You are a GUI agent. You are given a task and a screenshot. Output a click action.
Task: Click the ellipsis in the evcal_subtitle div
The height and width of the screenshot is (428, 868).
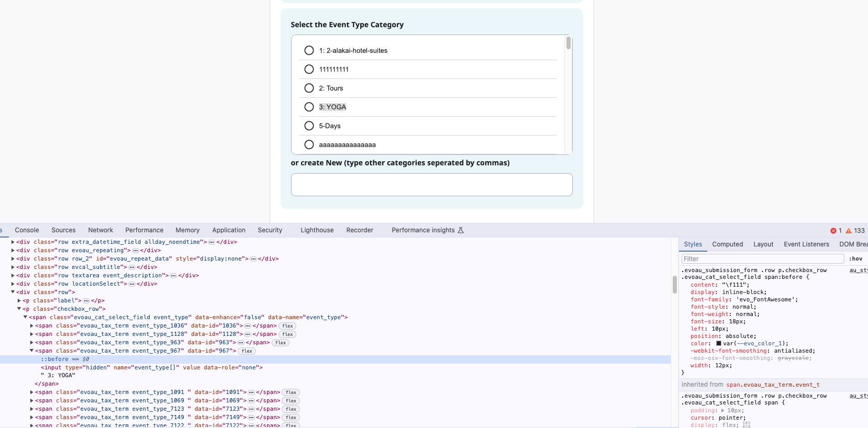click(x=132, y=267)
